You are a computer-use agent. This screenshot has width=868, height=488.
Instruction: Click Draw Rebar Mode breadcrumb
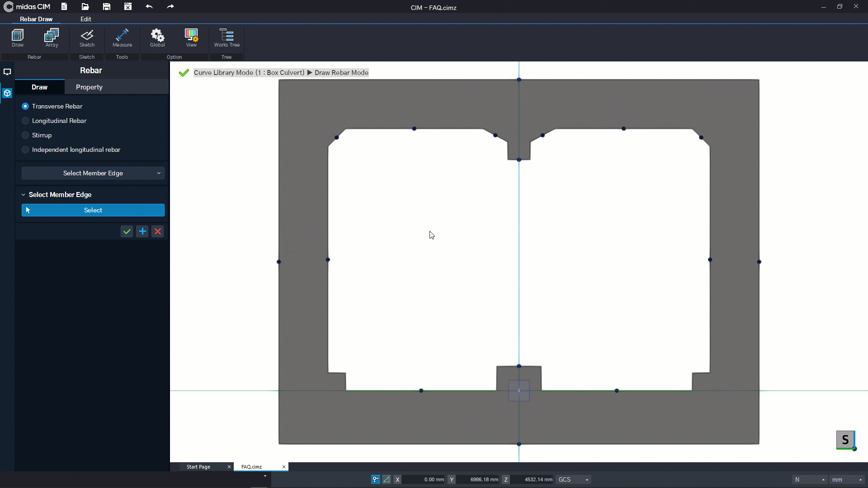pos(342,73)
